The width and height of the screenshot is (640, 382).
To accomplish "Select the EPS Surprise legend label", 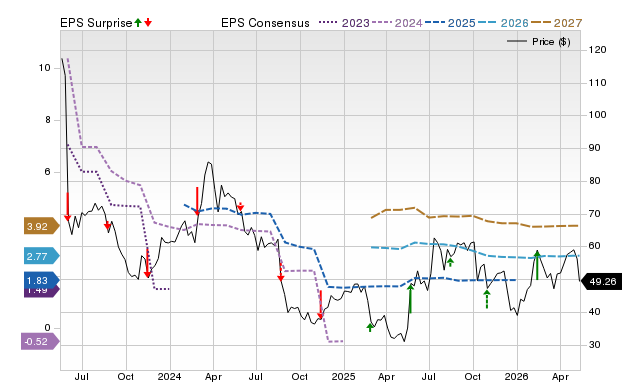I will [96, 23].
